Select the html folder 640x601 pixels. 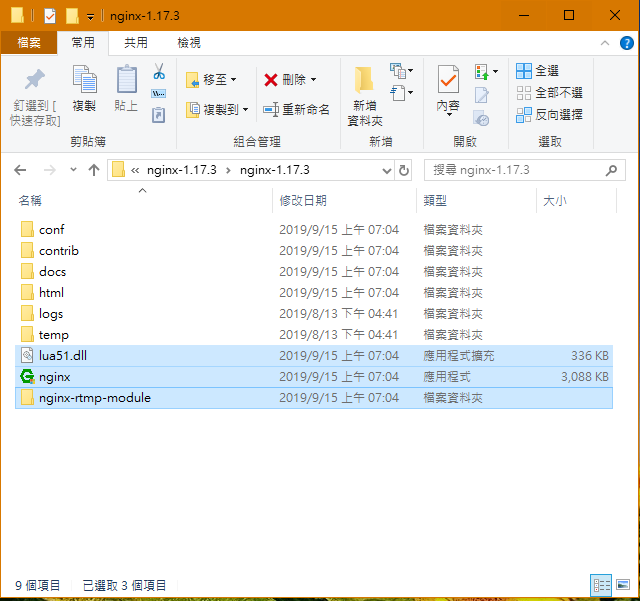(x=313, y=293)
